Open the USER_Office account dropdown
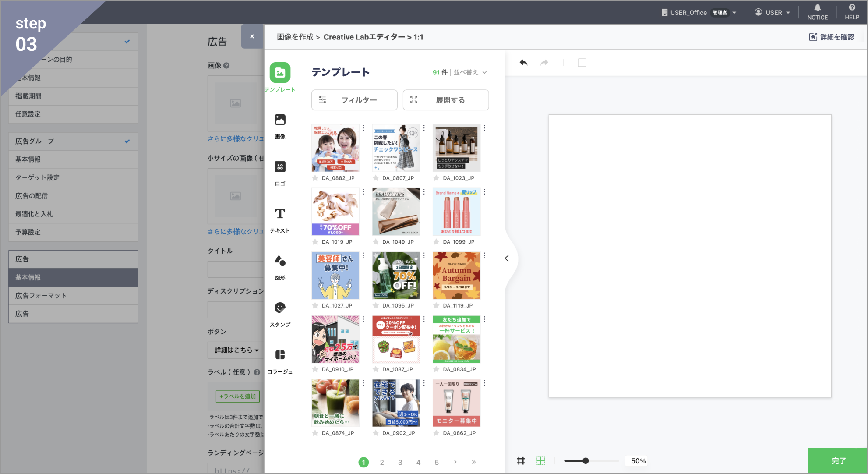868x474 pixels. [699, 13]
